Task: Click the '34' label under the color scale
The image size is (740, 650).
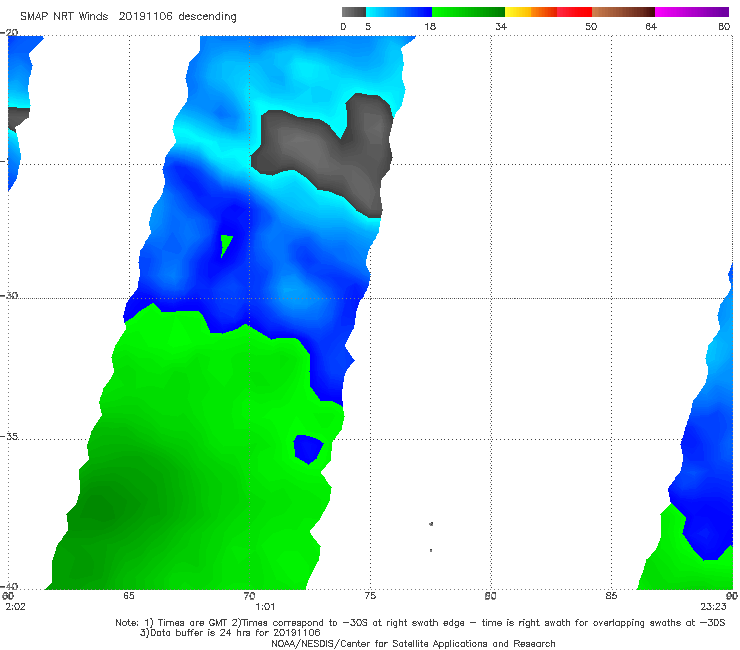Action: 501,26
